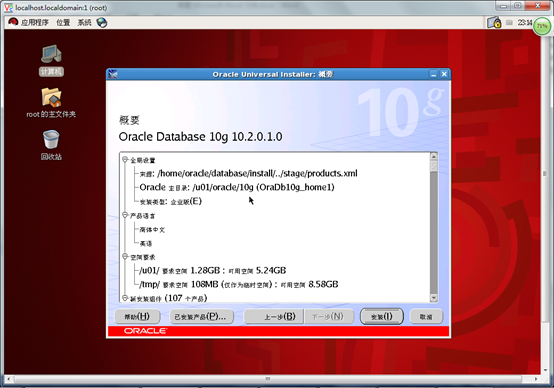Select the products.xml source path row

pyautogui.click(x=249, y=173)
